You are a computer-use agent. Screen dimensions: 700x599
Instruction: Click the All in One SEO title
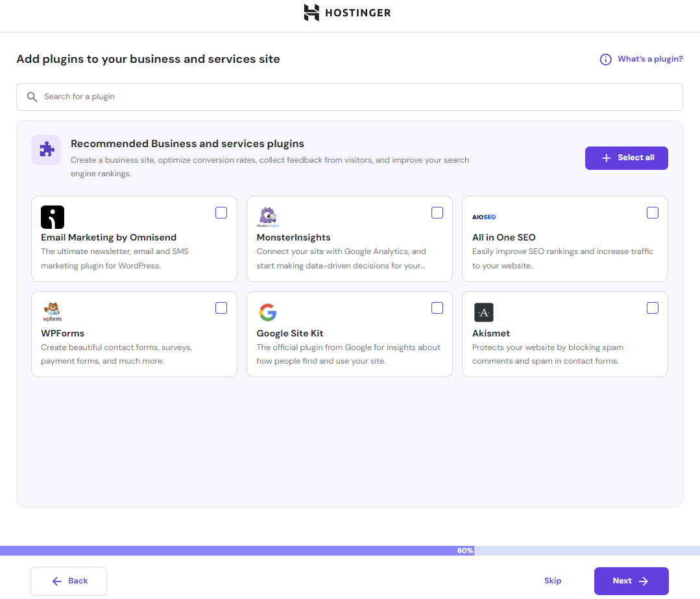pos(503,237)
